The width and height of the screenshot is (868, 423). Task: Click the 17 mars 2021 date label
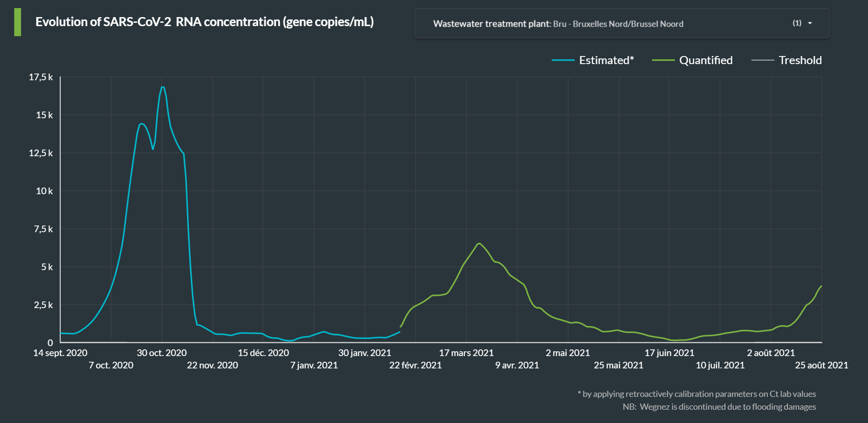coord(467,353)
